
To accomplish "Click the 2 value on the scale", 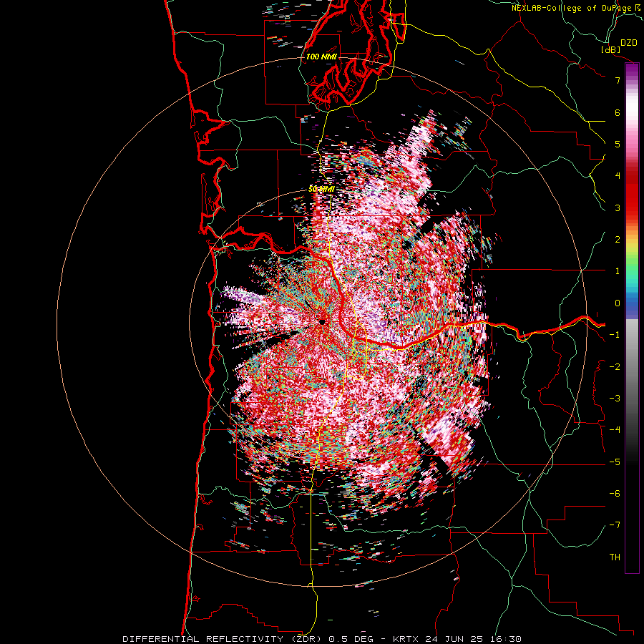I will pos(618,240).
